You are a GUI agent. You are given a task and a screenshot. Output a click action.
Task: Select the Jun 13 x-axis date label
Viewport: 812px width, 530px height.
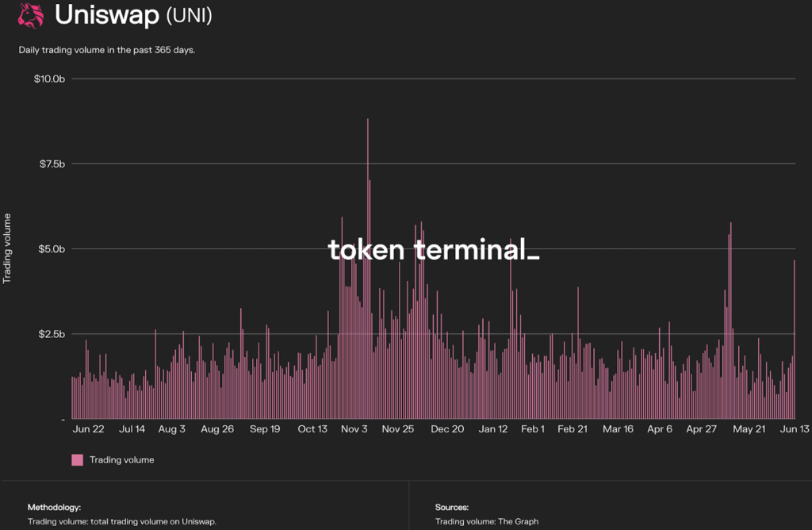coord(793,429)
